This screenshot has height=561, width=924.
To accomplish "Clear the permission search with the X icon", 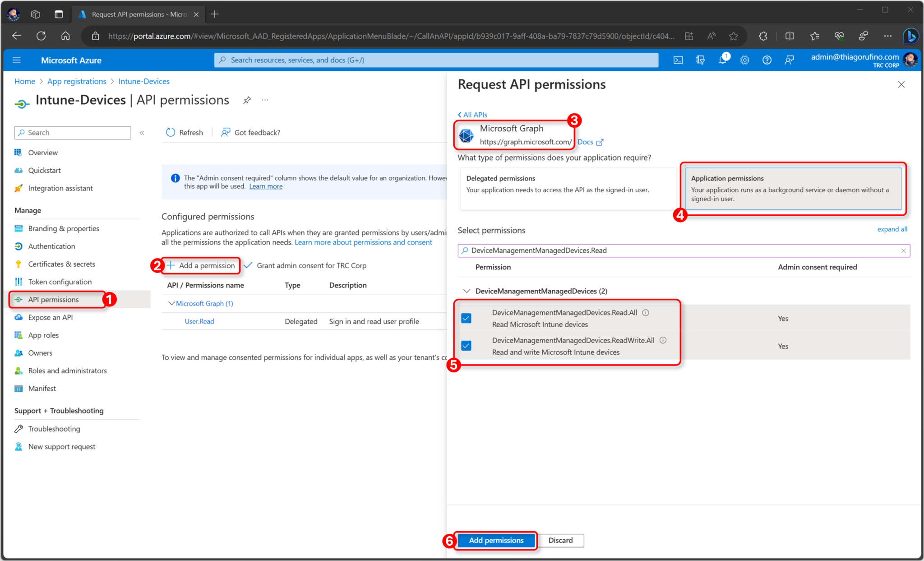I will click(903, 250).
